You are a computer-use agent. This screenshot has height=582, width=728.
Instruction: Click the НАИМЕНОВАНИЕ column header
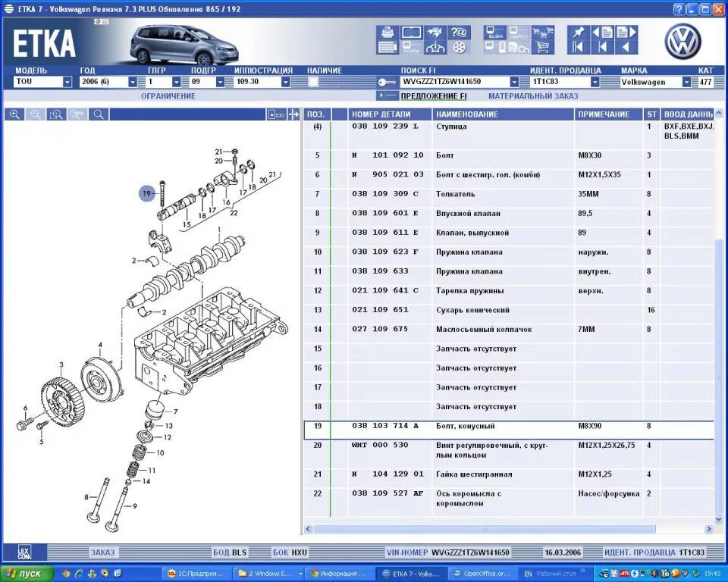point(503,114)
